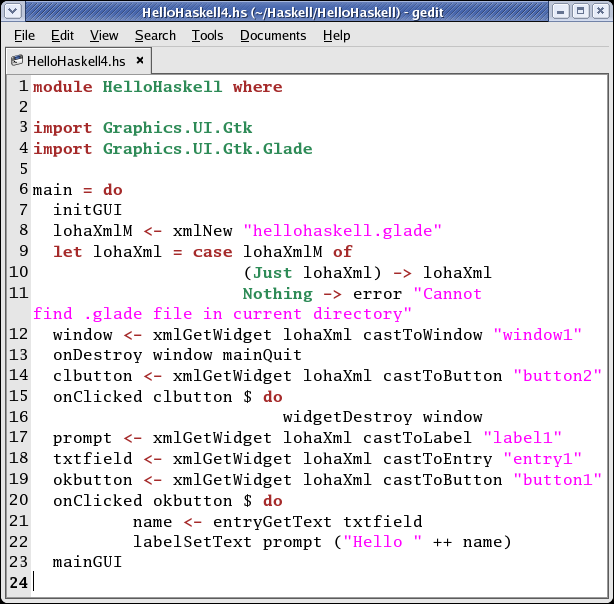Open the Search menu
Screen dimensions: 614x604
[x=155, y=35]
